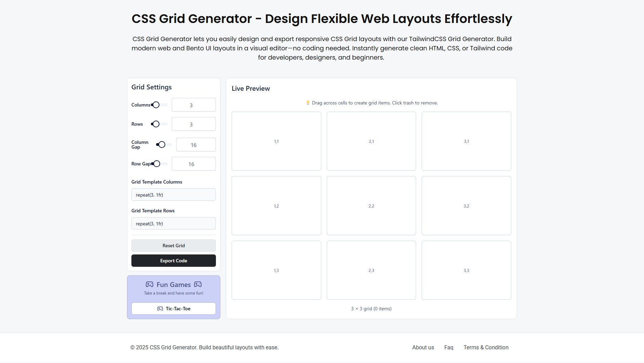Click the gamepad icon right of Fun Games
This screenshot has height=363, width=644.
(198, 285)
